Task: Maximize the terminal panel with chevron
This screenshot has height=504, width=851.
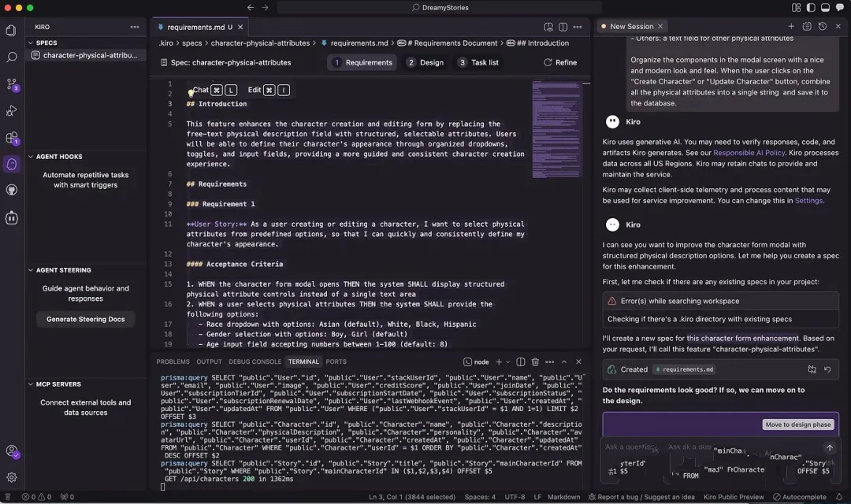Action: [x=564, y=362]
